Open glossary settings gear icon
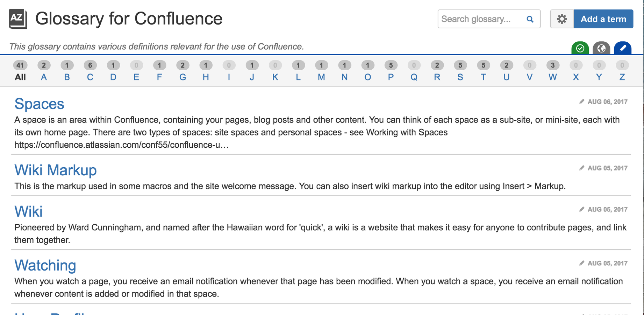The image size is (644, 315). tap(562, 19)
